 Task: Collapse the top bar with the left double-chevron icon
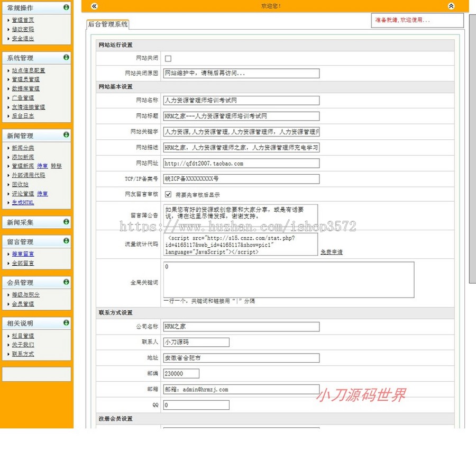click(x=94, y=6)
